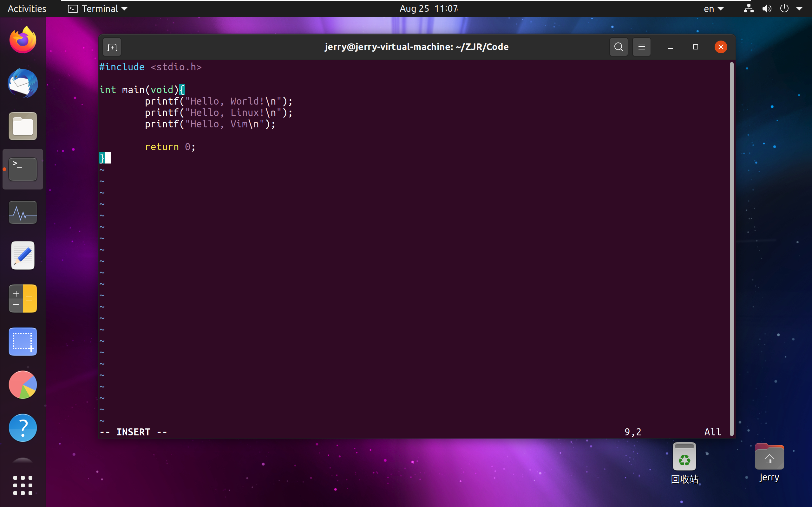Open System Monitor from the dock
The width and height of the screenshot is (812, 507).
(x=23, y=213)
